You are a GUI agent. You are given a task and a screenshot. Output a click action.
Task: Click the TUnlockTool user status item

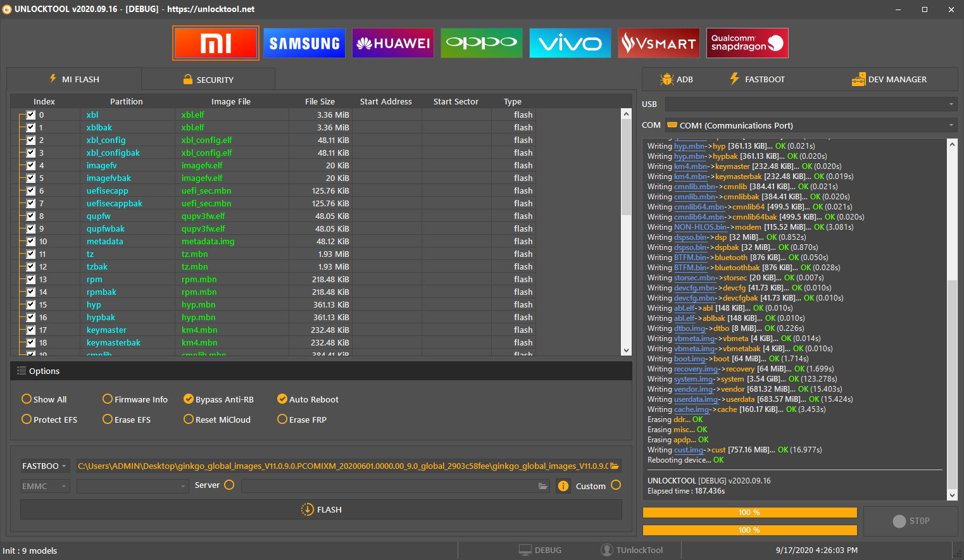pos(632,551)
